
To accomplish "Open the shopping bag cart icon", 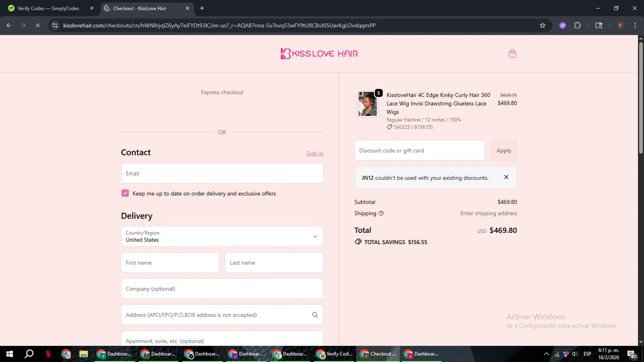I will pyautogui.click(x=512, y=54).
